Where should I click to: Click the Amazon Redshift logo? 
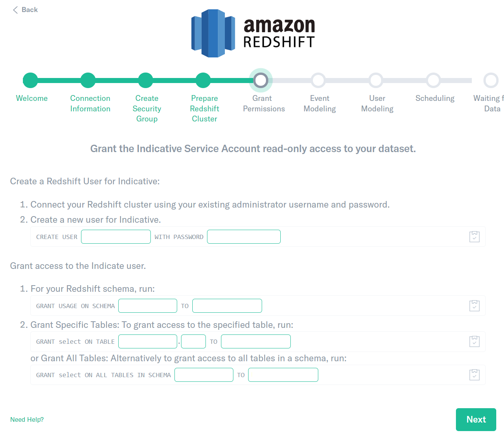coord(253,33)
